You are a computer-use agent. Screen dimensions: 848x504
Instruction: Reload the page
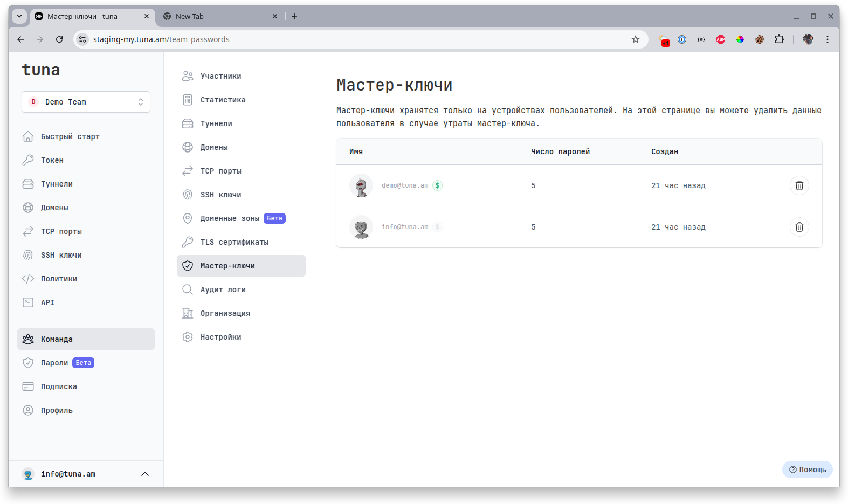click(59, 39)
